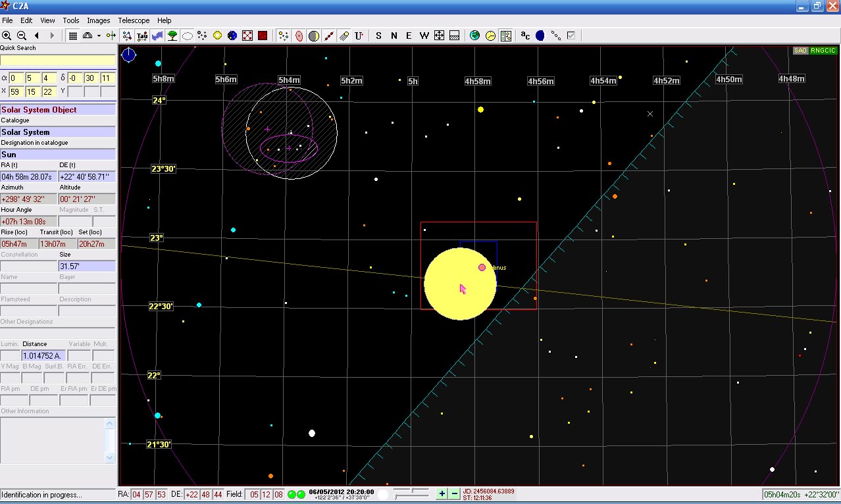Viewport: 841px width, 504px height.
Task: Point the view East with E
Action: (x=409, y=36)
